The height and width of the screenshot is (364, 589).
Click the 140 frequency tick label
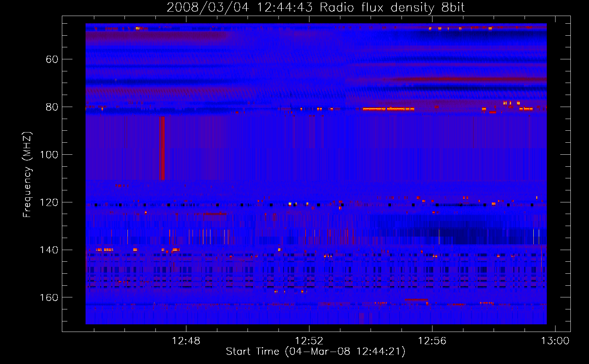click(49, 250)
